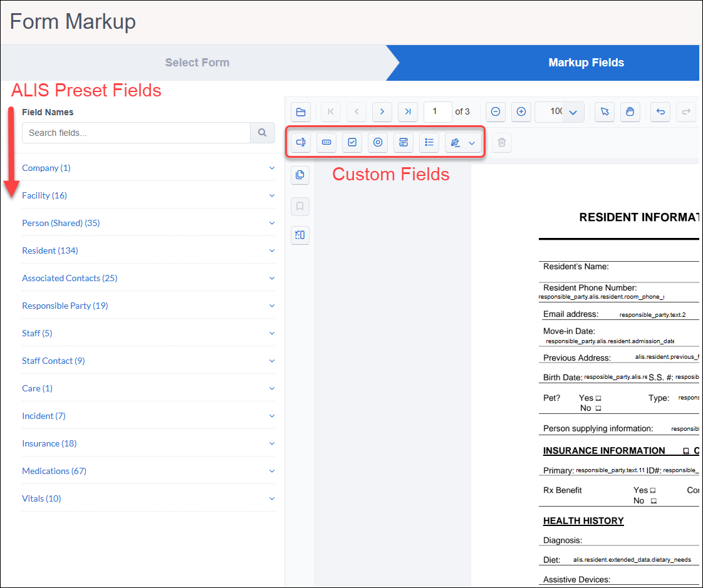
Task: Open the Vitals (10) link
Action: pos(41,498)
